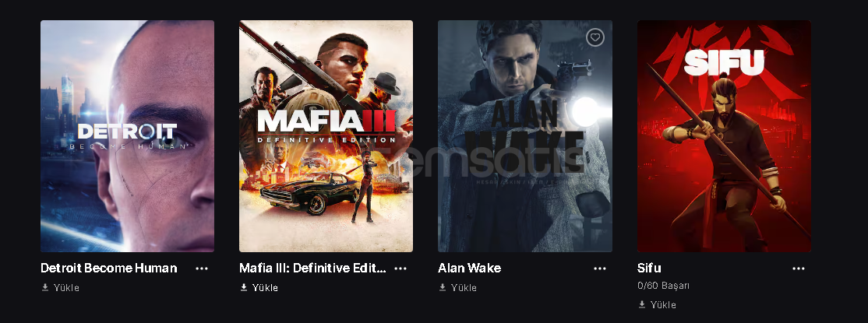View Sifu 0/60 Başarı achievements
868x323 pixels.
point(663,286)
